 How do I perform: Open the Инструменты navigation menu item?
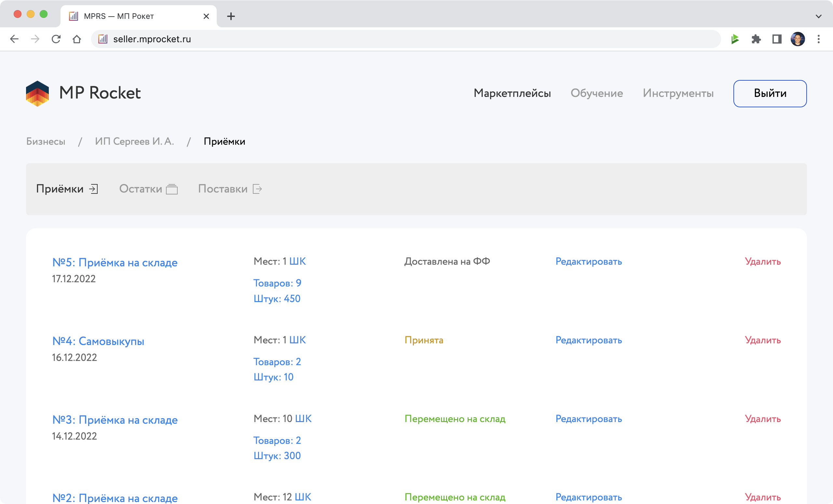pyautogui.click(x=678, y=93)
